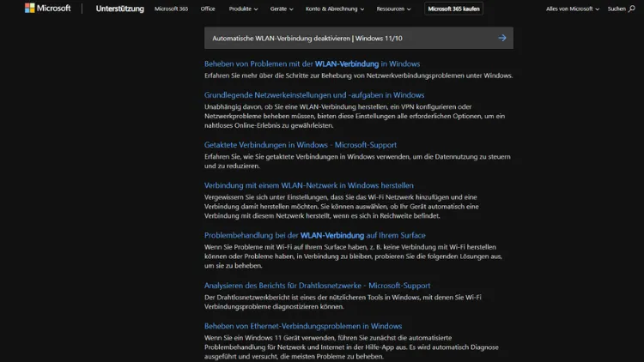Click description starting 'Unabhängig davon, ob Sie'
The height and width of the screenshot is (362, 644).
[355, 116]
